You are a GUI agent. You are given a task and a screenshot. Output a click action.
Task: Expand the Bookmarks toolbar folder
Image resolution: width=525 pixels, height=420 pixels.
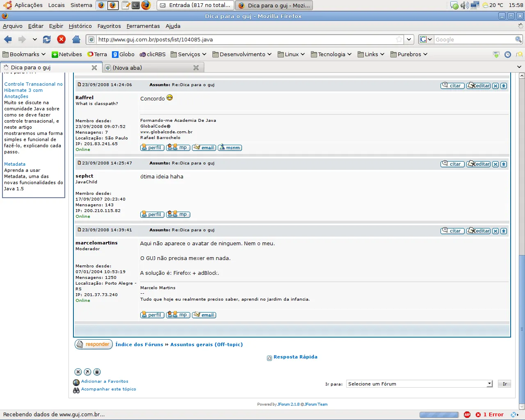coord(24,54)
